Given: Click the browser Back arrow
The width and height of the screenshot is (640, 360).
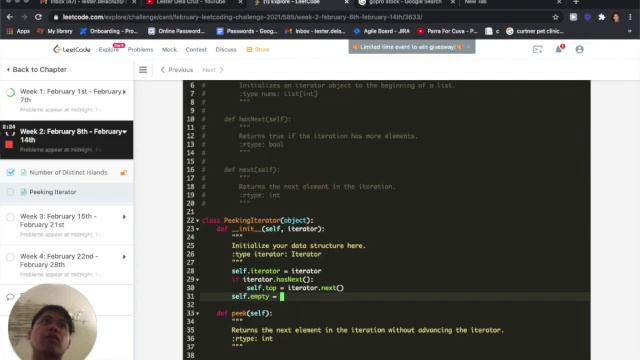Looking at the screenshot, I should tap(10, 17).
